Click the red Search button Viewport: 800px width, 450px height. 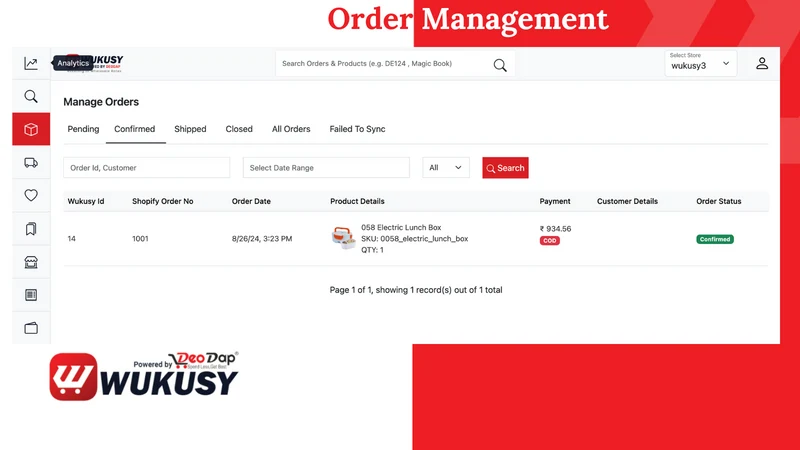tap(505, 168)
